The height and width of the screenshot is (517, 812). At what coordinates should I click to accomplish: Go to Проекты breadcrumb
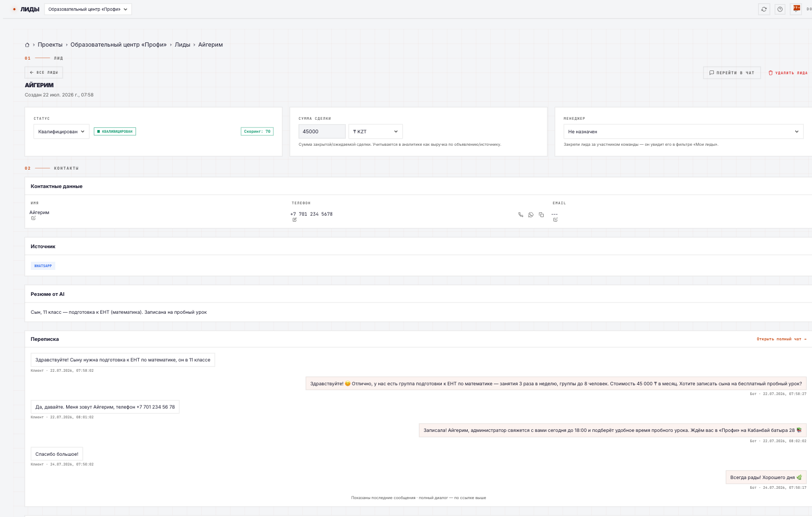[x=50, y=45]
